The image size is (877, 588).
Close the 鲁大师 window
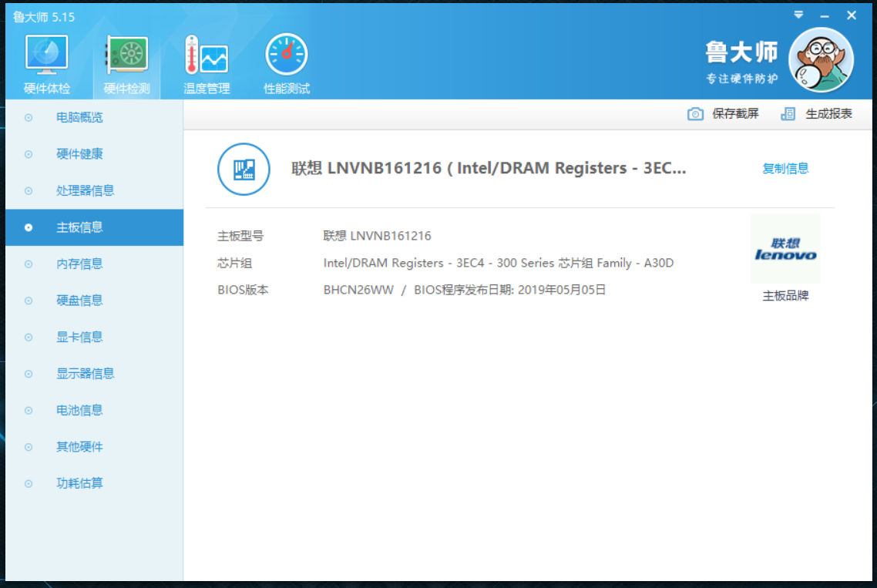[x=852, y=15]
